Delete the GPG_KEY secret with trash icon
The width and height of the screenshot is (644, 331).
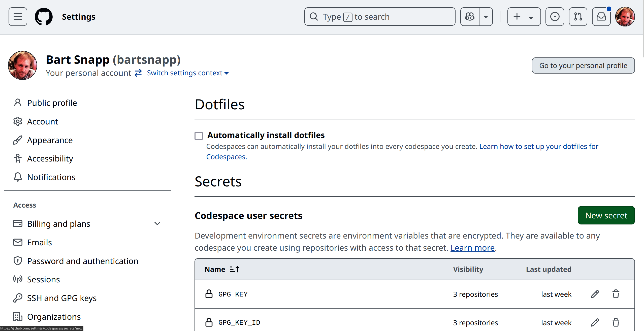(x=616, y=294)
